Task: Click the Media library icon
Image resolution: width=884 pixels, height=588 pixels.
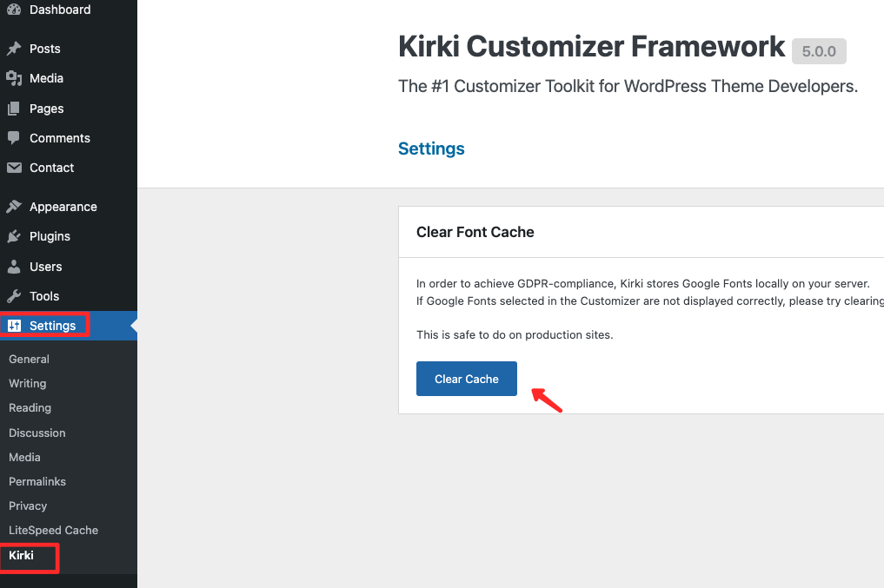Action: tap(14, 78)
